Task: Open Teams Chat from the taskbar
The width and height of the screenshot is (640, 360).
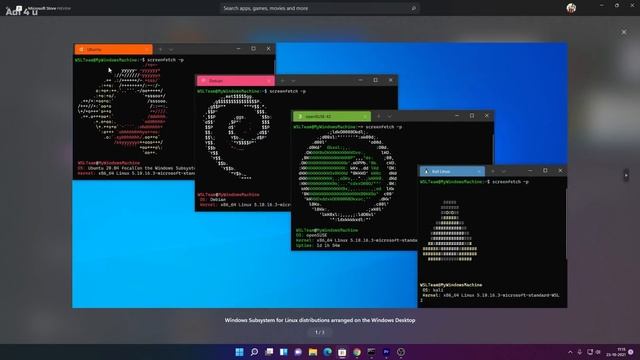Action: click(x=298, y=352)
